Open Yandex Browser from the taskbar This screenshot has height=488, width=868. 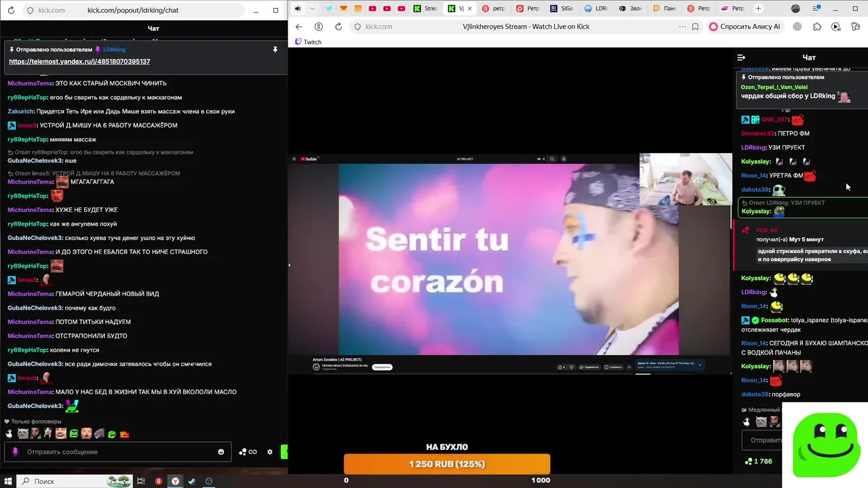175,481
